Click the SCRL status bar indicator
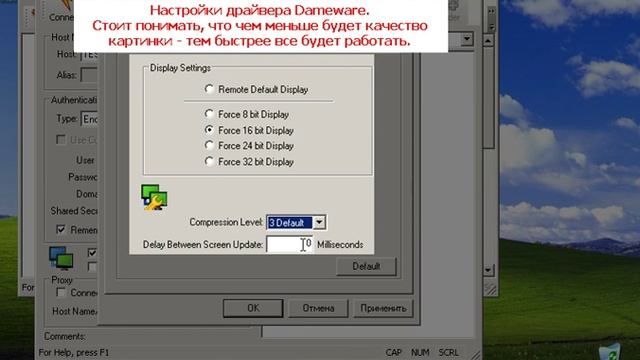The width and height of the screenshot is (640, 360). click(x=449, y=352)
